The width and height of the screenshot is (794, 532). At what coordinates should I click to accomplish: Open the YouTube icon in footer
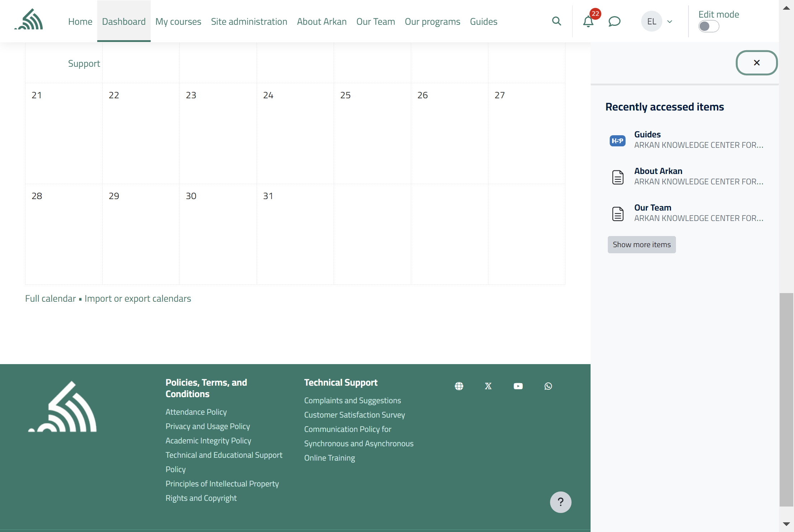tap(518, 386)
